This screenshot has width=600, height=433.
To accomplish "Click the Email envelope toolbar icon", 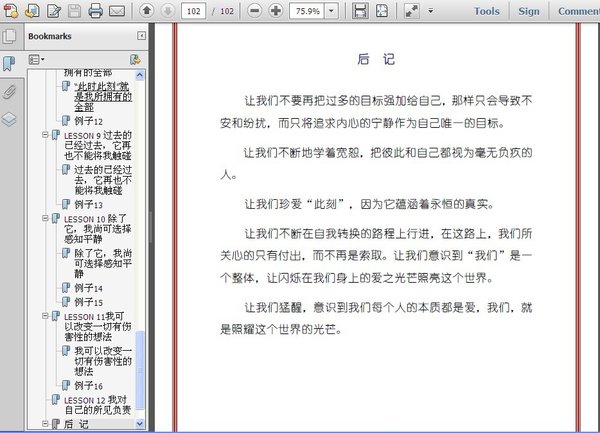I will pyautogui.click(x=117, y=11).
